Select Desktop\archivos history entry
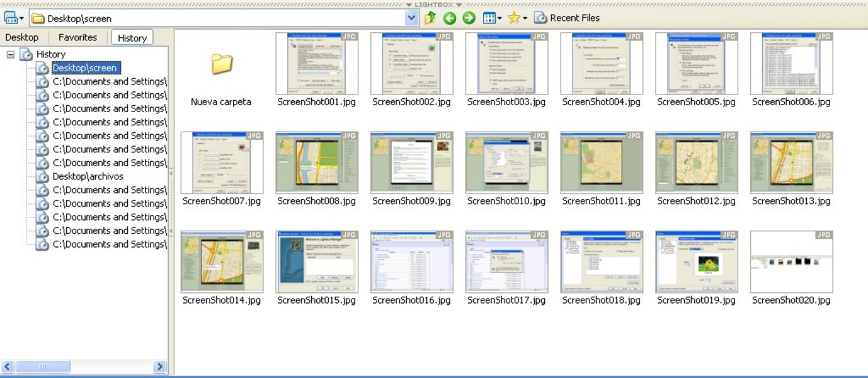Image resolution: width=868 pixels, height=378 pixels. [88, 177]
